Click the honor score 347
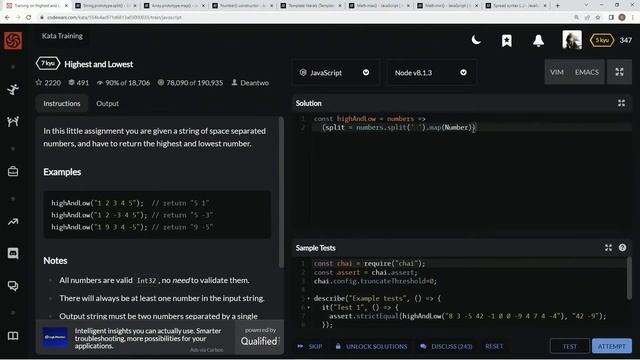The height and width of the screenshot is (360, 640). (626, 40)
